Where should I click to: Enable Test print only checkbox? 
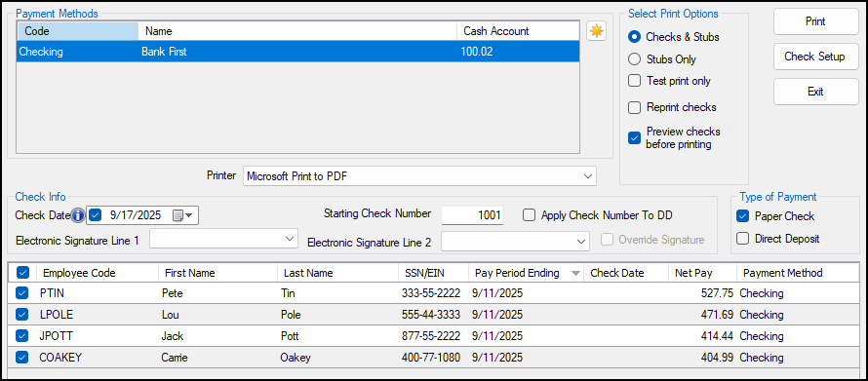click(x=634, y=81)
